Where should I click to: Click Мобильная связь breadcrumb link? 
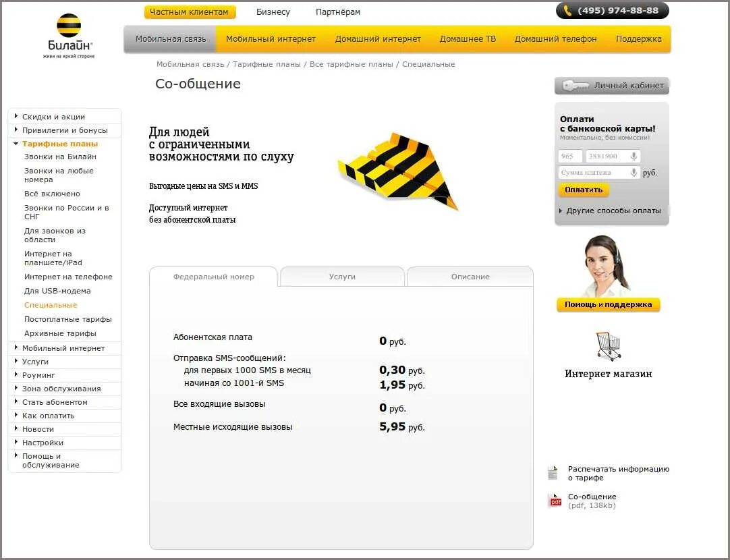point(190,64)
